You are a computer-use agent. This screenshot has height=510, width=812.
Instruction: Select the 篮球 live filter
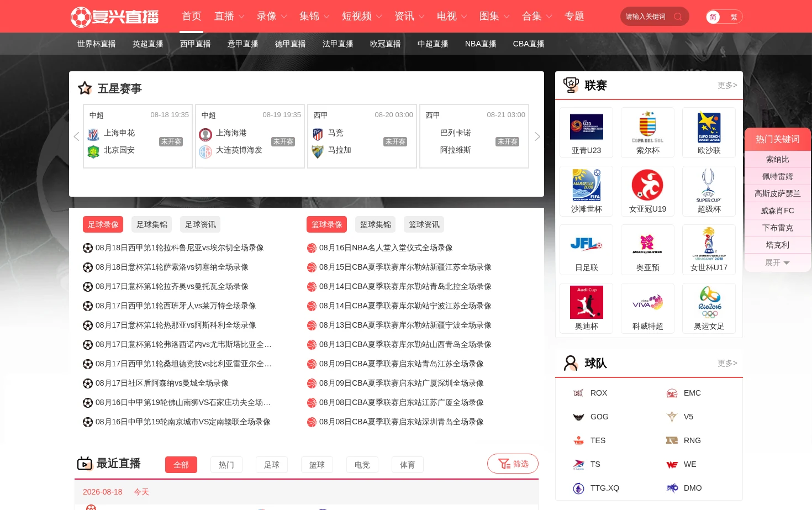pyautogui.click(x=317, y=465)
